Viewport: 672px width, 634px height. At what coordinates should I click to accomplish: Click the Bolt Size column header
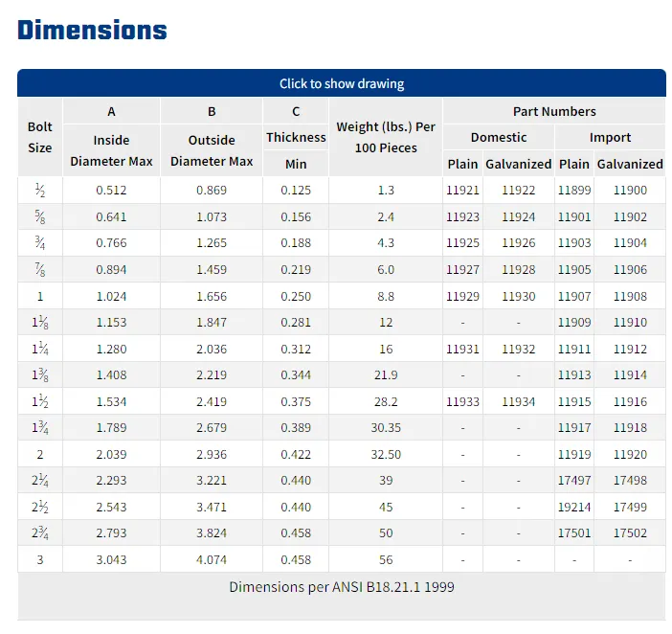click(40, 137)
